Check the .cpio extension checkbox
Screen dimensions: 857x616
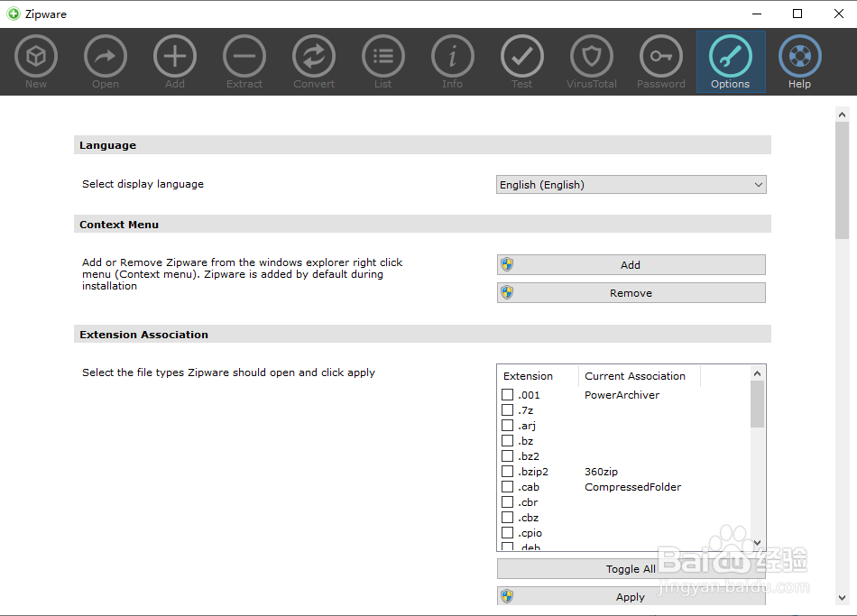pos(508,532)
